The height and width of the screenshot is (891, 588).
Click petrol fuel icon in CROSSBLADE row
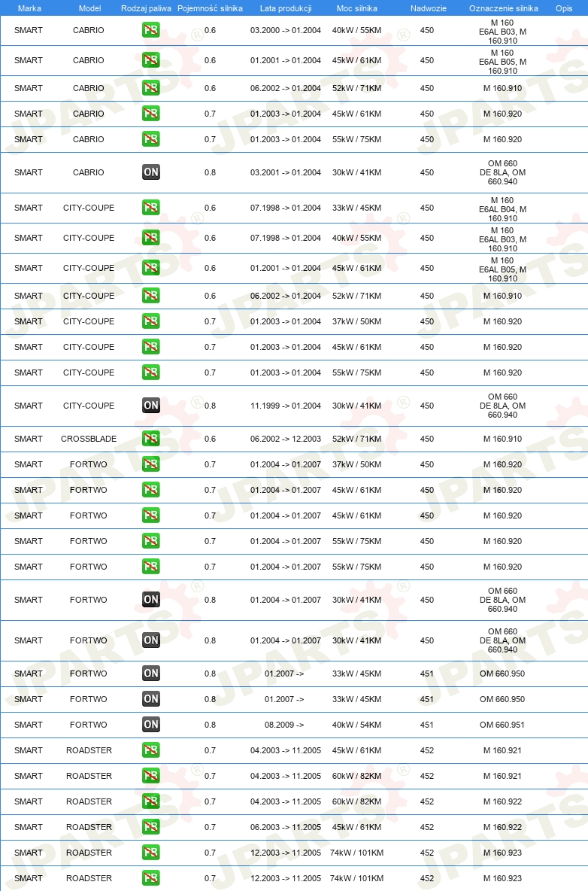click(x=151, y=439)
